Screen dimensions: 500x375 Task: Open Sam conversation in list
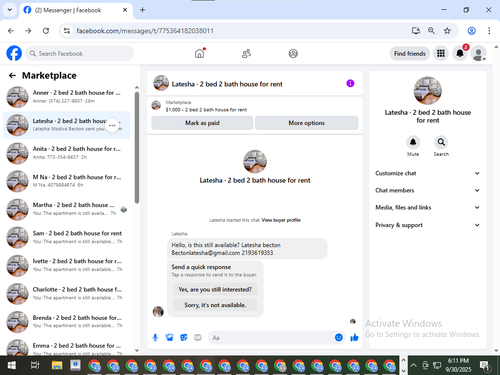67,237
